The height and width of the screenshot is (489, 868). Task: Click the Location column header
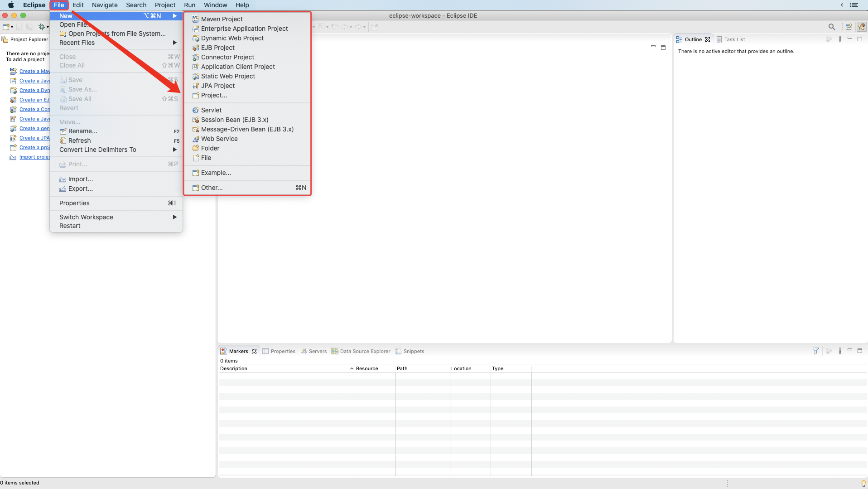pyautogui.click(x=470, y=368)
